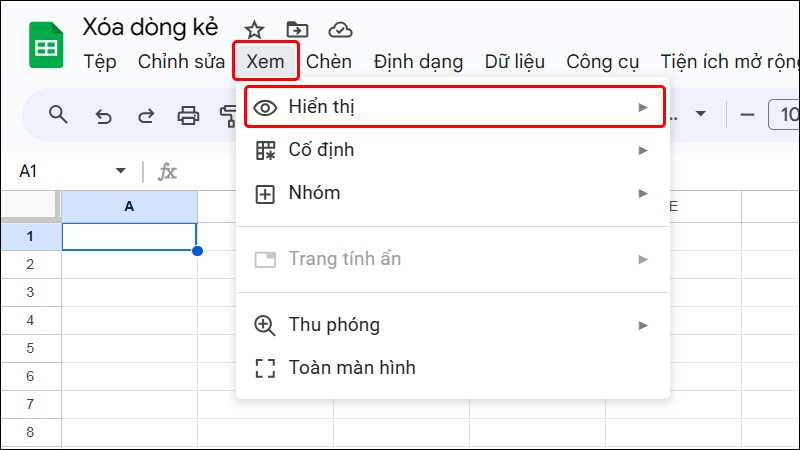Open the Google Sheets home icon
This screenshot has width=800, height=450.
pos(46,45)
